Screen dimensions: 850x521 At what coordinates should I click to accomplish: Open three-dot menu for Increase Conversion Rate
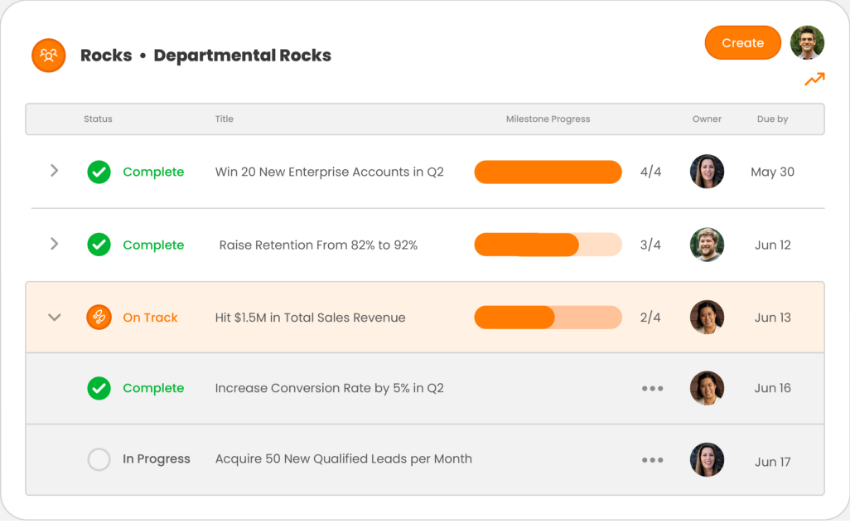(x=652, y=388)
